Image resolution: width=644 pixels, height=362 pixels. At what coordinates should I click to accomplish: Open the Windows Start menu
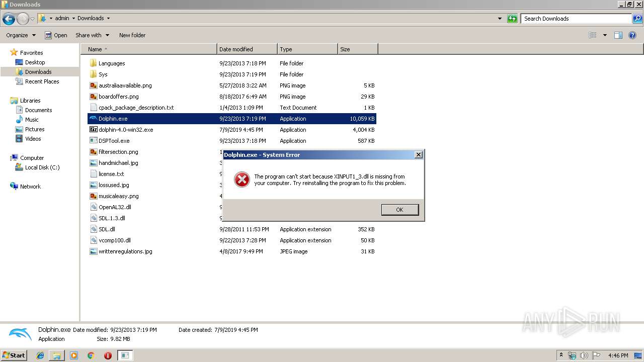(x=14, y=355)
